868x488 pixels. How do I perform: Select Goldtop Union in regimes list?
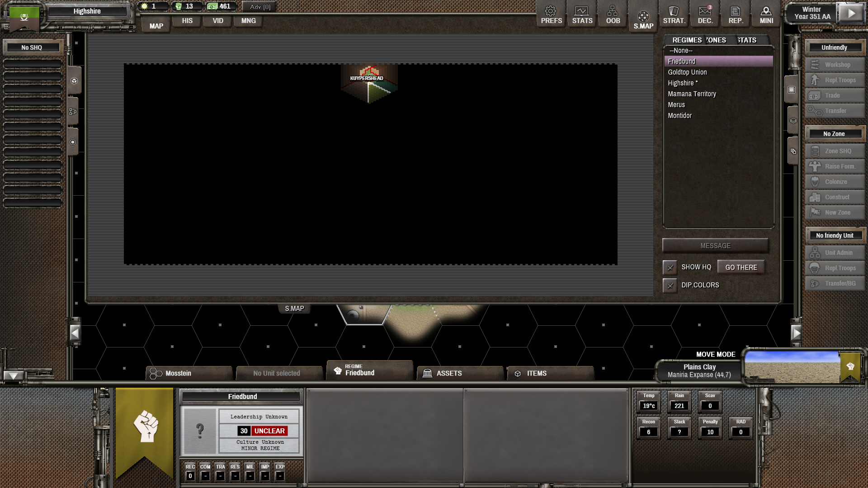(x=687, y=72)
